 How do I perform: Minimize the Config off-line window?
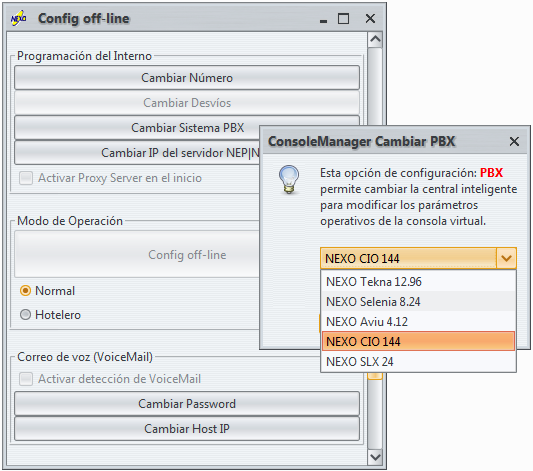(x=323, y=20)
